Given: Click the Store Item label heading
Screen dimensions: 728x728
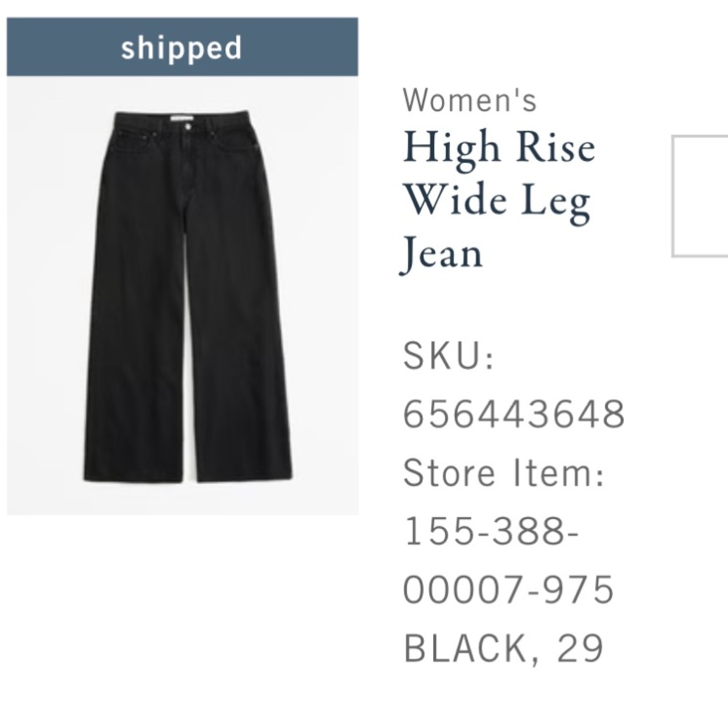Looking at the screenshot, I should coord(504,472).
